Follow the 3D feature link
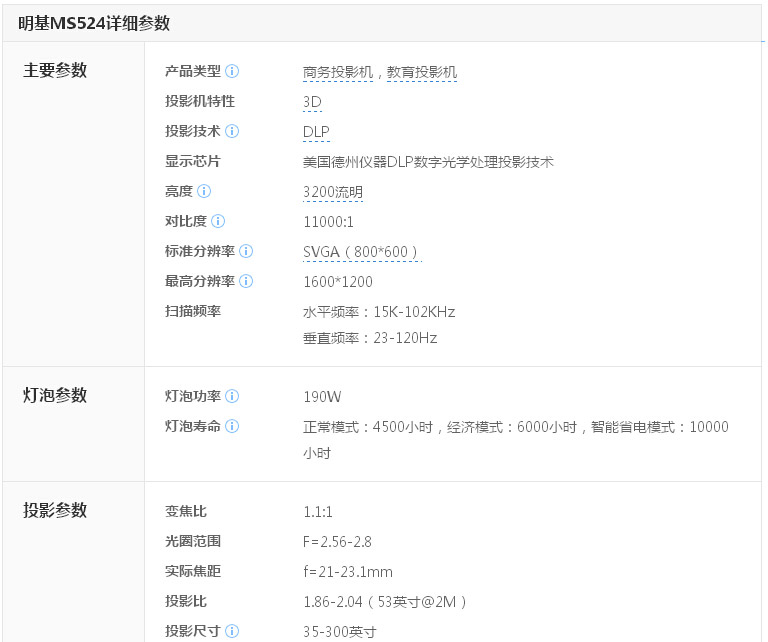 point(312,102)
